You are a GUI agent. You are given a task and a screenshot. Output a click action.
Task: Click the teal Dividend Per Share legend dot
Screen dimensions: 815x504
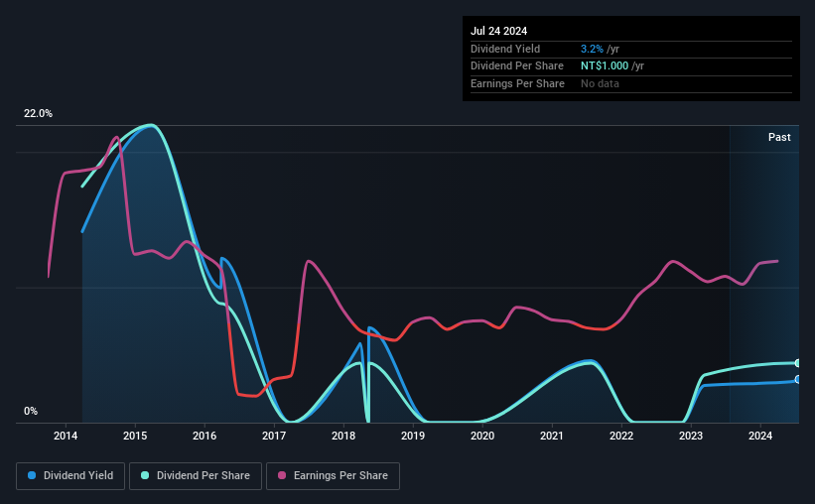pyautogui.click(x=145, y=475)
